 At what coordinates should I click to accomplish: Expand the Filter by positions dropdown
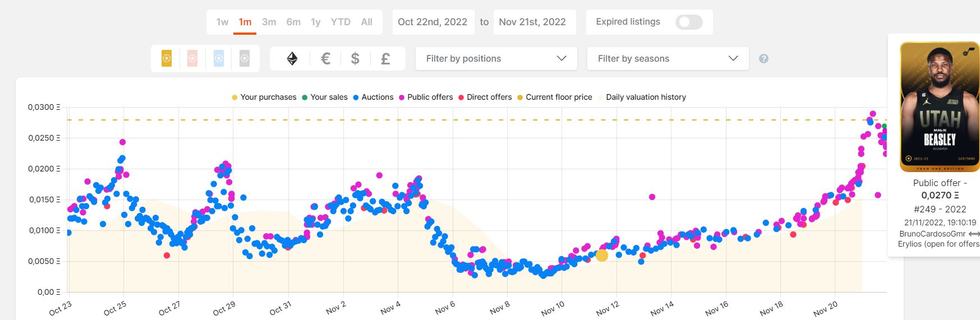point(496,58)
